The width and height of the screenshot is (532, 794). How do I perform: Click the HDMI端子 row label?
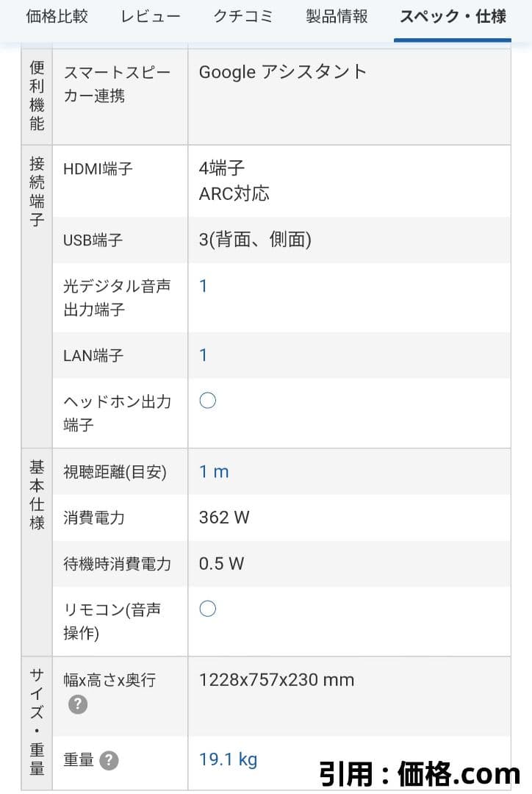[x=98, y=169]
